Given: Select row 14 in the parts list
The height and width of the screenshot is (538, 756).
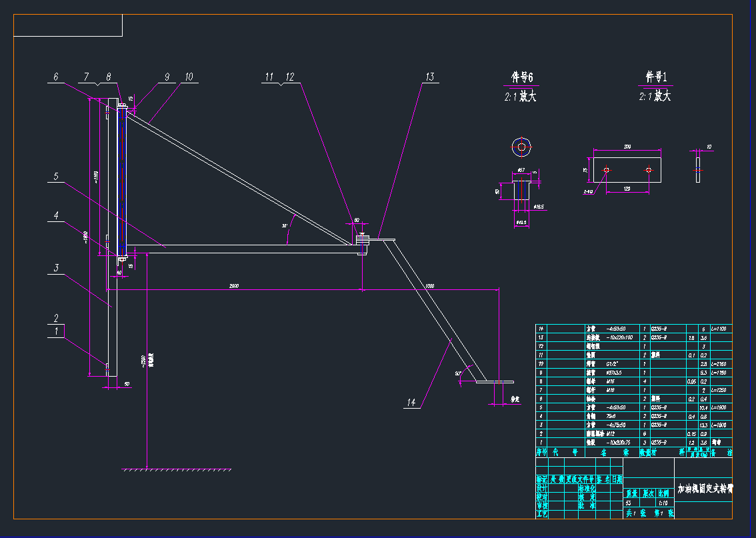Looking at the screenshot, I should tap(633, 329).
